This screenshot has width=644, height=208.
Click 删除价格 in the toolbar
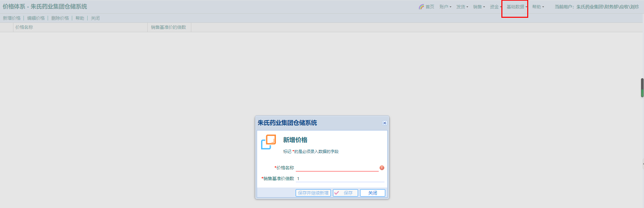point(60,18)
